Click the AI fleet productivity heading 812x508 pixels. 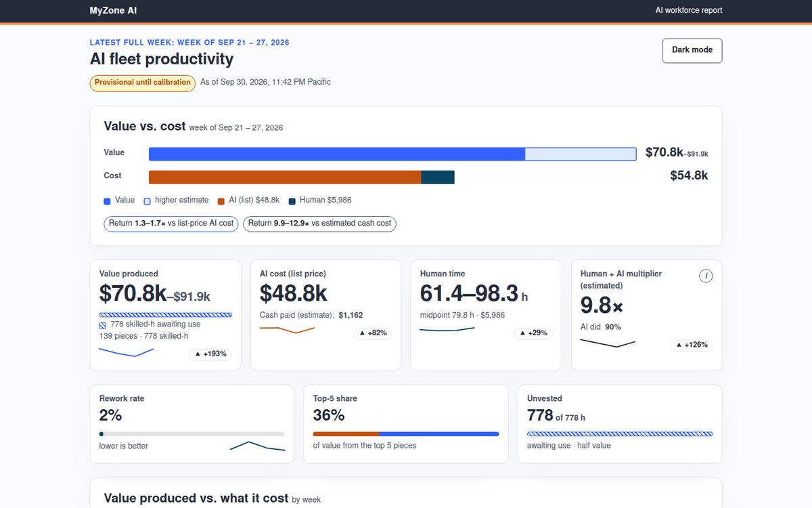pos(162,59)
